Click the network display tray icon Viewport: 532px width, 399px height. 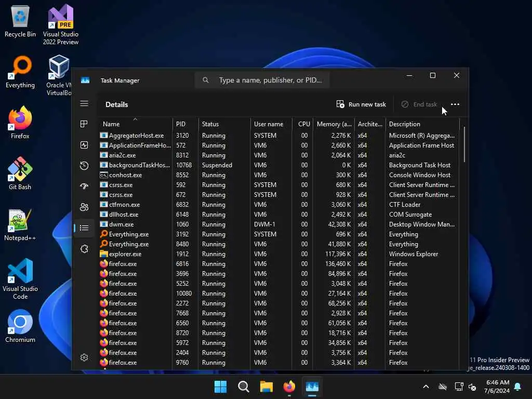pos(459,387)
